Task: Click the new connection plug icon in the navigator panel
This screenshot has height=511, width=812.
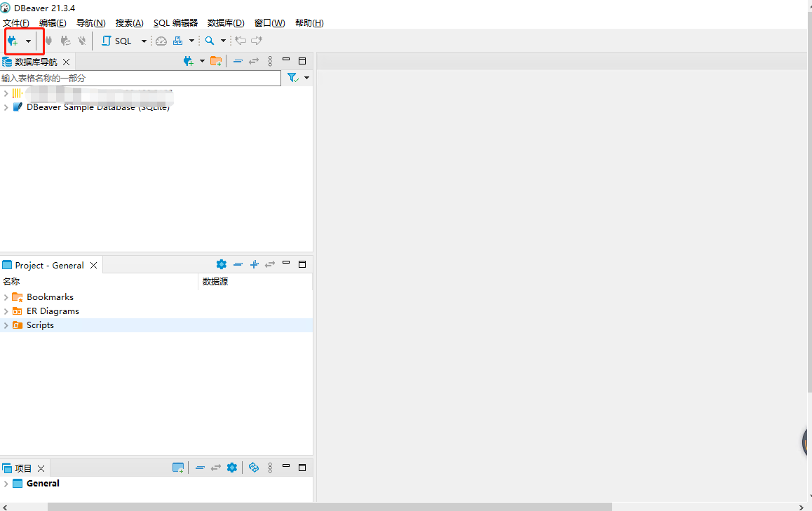Action: (189, 61)
